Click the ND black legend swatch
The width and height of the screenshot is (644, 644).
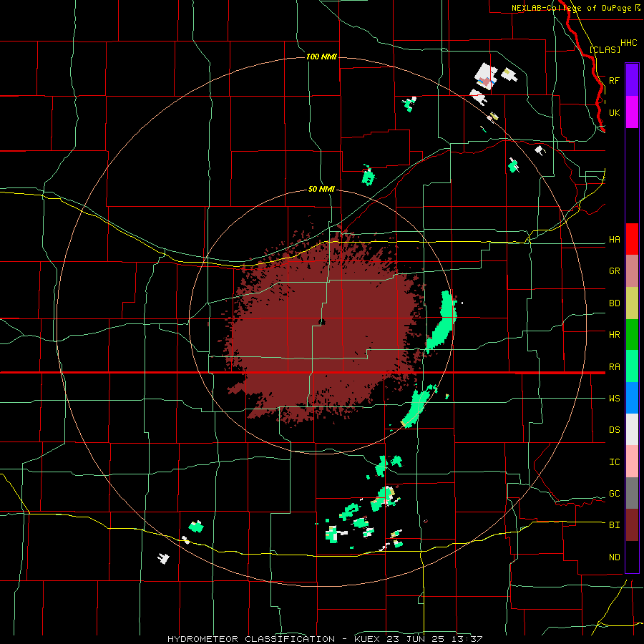(x=632, y=557)
